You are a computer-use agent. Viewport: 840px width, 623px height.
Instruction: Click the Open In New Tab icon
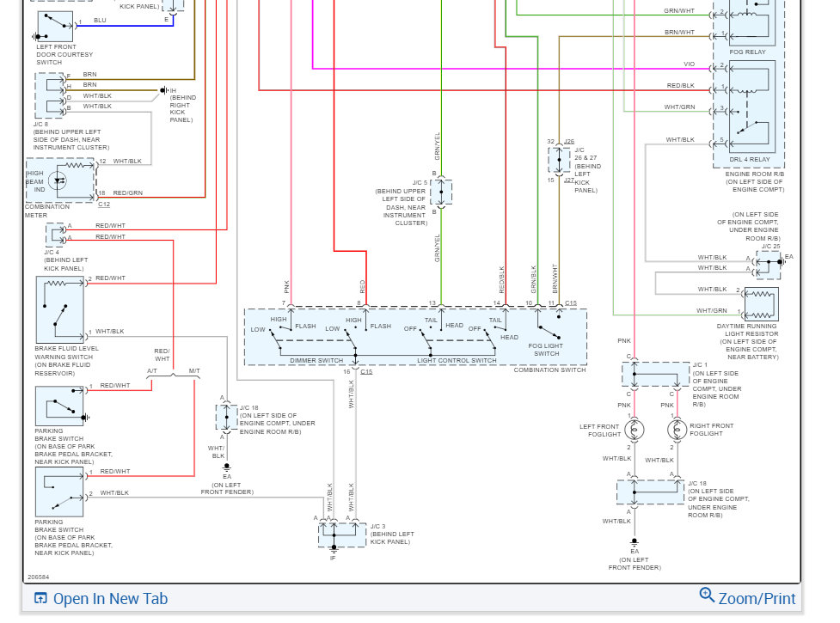(x=40, y=598)
